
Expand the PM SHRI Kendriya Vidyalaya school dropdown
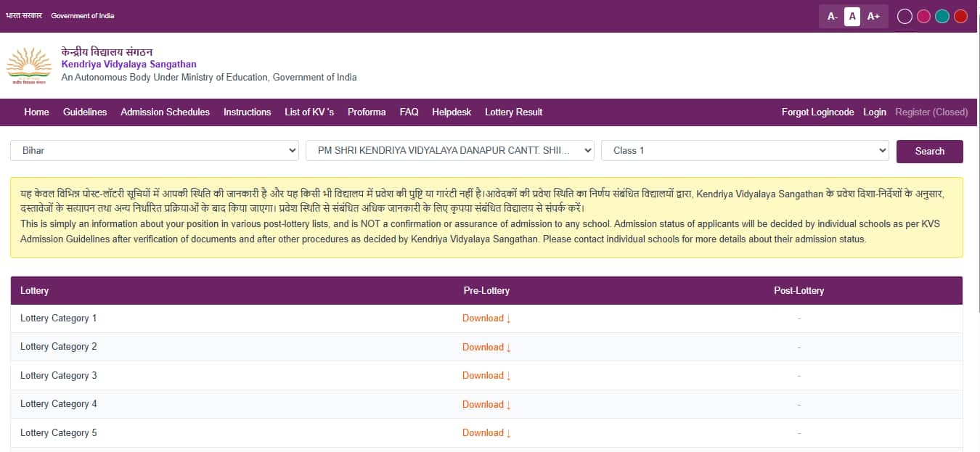[x=450, y=150]
